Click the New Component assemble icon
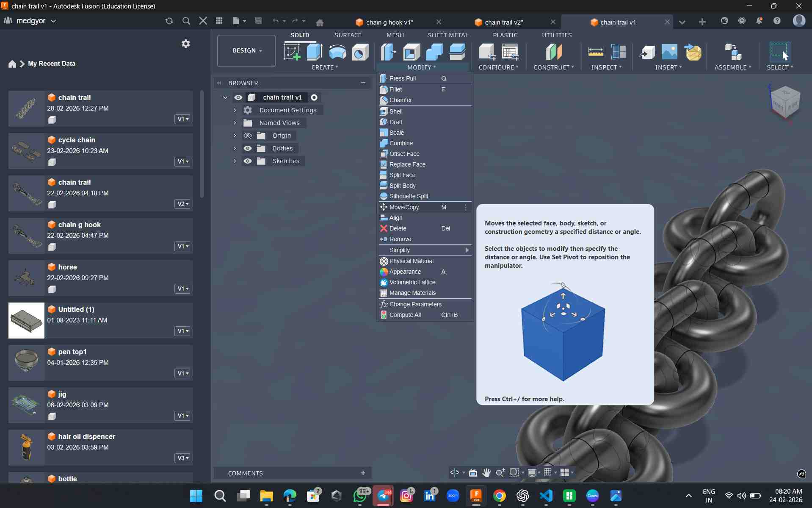Image resolution: width=812 pixels, height=508 pixels. click(733, 52)
